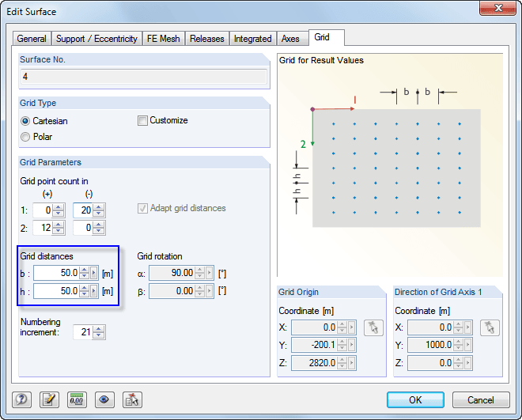522x420 pixels.
Task: Adjust stepper for axis 2 (-) point count
Action: (x=99, y=228)
